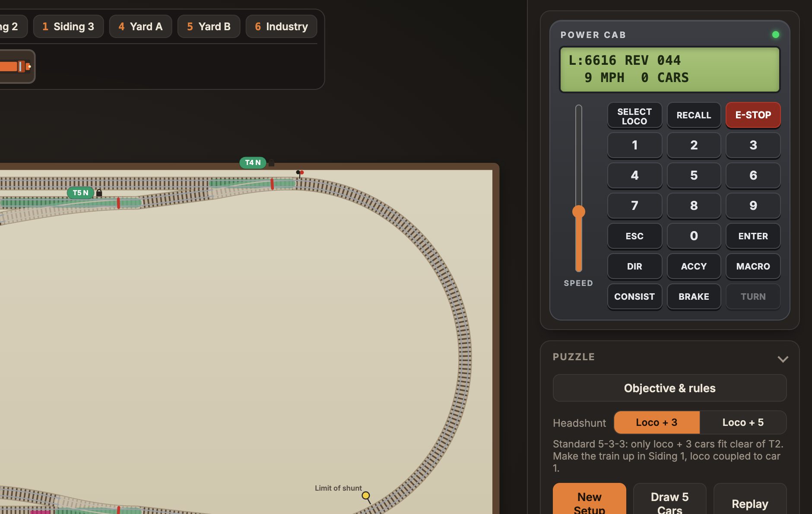This screenshot has width=812, height=514.
Task: Open Objective & rules
Action: coord(669,388)
